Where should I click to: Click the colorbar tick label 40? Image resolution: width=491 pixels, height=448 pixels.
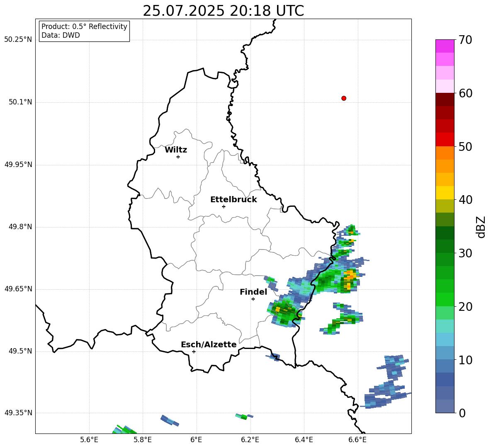pyautogui.click(x=465, y=200)
